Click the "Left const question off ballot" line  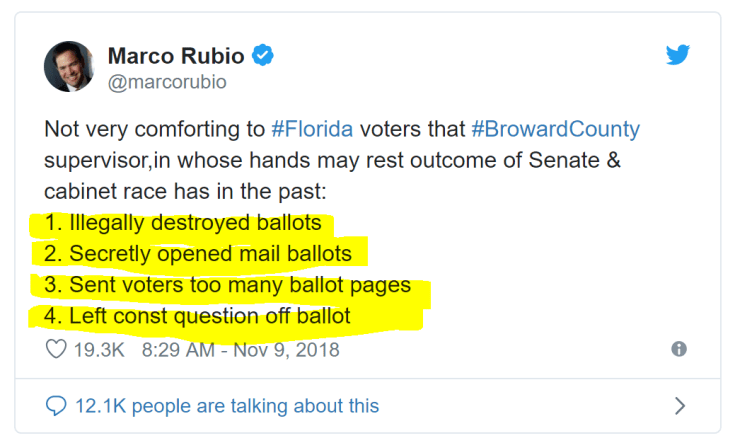(x=198, y=316)
